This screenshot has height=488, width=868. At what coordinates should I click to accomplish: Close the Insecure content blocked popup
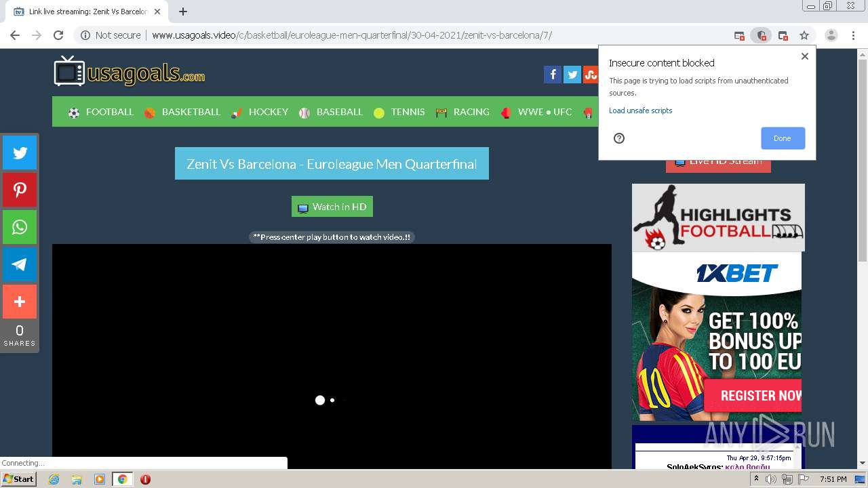click(x=805, y=56)
